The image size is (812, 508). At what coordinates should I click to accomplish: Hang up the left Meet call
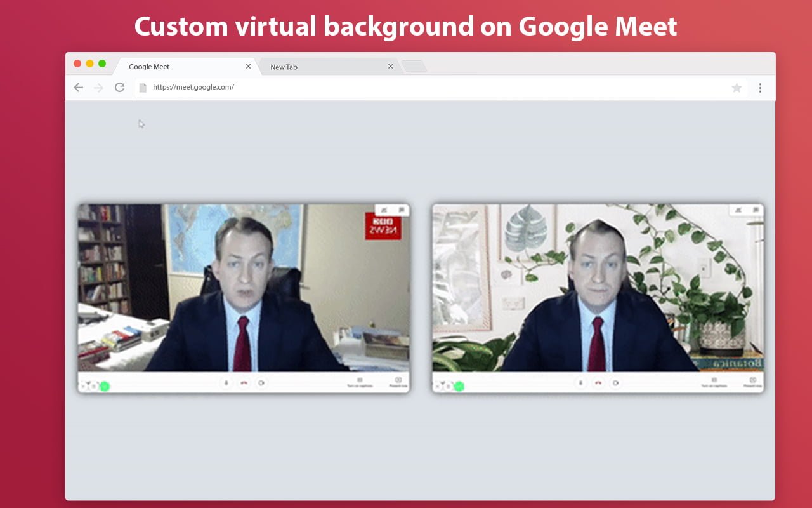pos(244,383)
